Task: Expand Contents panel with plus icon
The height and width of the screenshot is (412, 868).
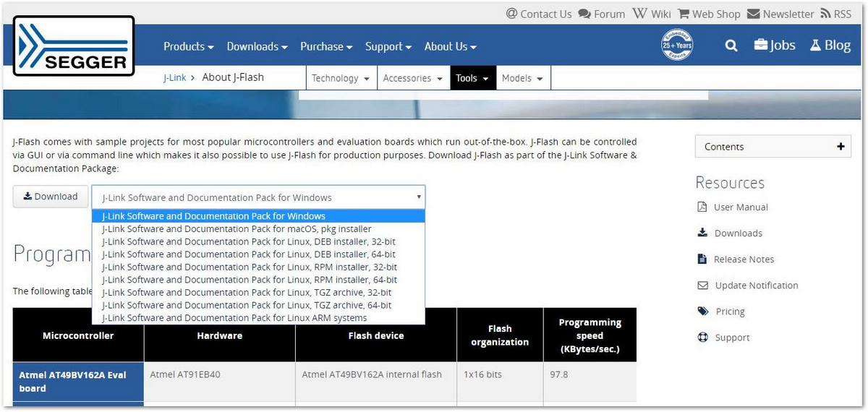Action: 841,146
